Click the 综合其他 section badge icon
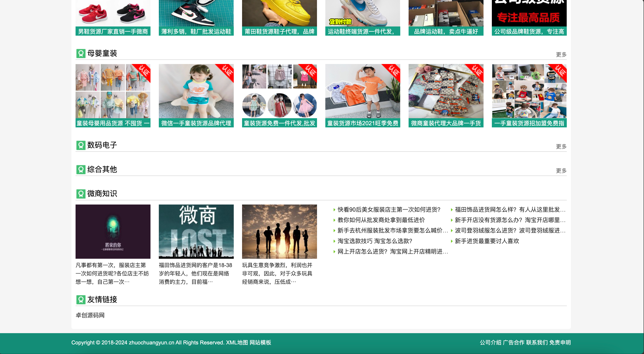 [x=81, y=169]
